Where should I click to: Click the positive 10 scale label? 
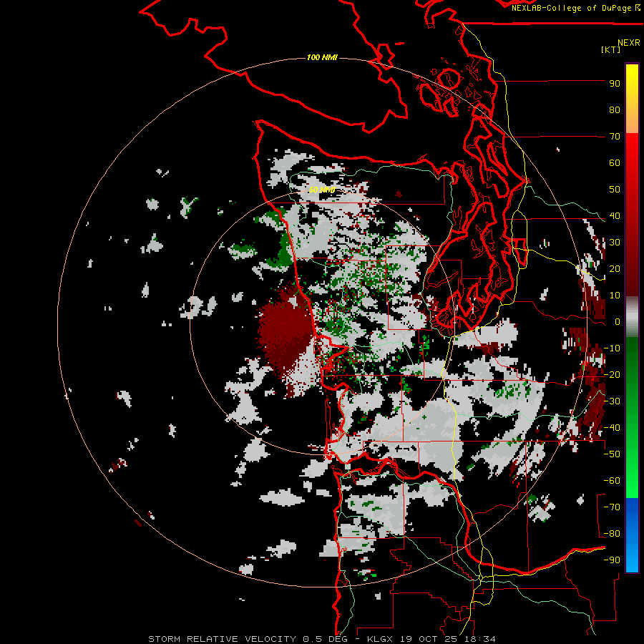(x=615, y=296)
